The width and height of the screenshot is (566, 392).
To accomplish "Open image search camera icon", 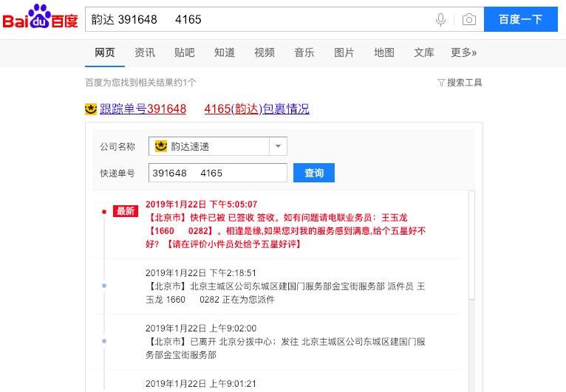I will point(469,19).
